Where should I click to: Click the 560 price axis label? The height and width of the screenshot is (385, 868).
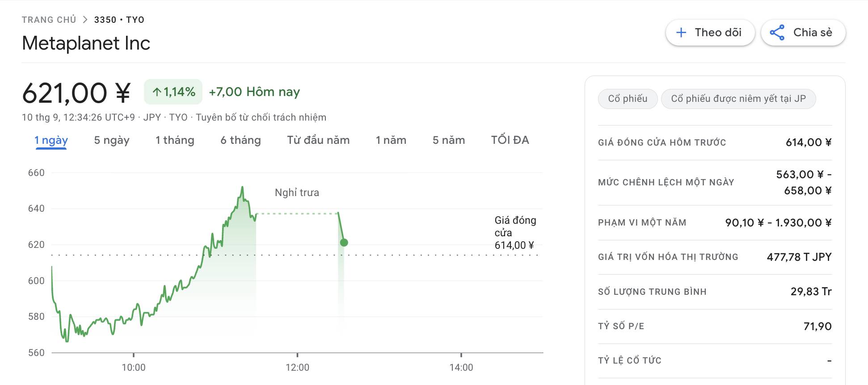pyautogui.click(x=36, y=353)
